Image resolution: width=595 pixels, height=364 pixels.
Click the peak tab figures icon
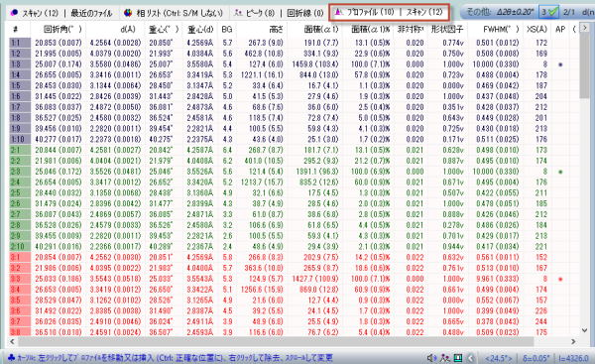pos(238,13)
